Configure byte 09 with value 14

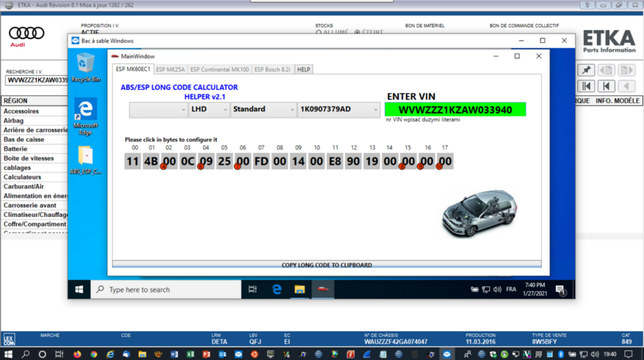pyautogui.click(x=298, y=161)
